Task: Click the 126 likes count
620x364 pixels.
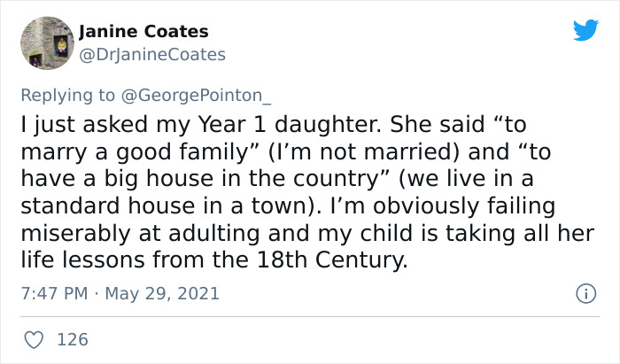Action: coord(71,338)
